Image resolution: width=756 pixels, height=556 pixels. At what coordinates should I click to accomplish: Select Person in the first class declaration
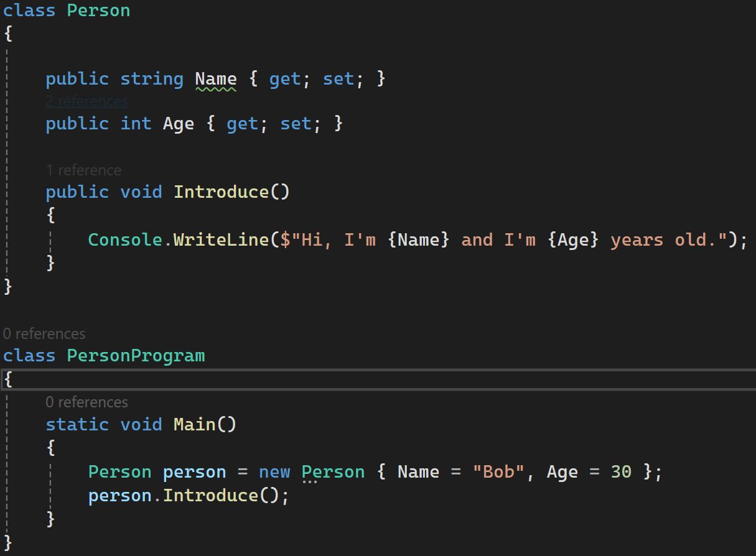[98, 11]
